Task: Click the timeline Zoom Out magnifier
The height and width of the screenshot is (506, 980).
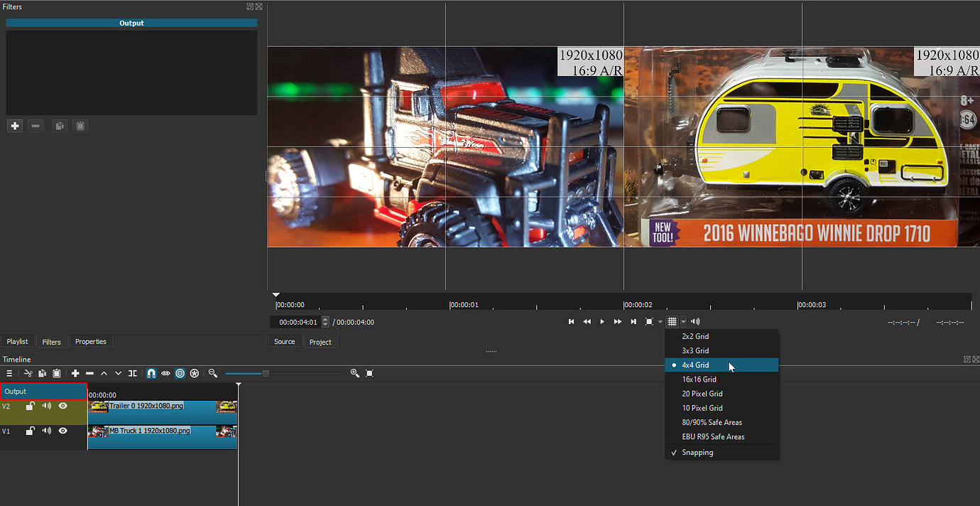Action: (212, 373)
